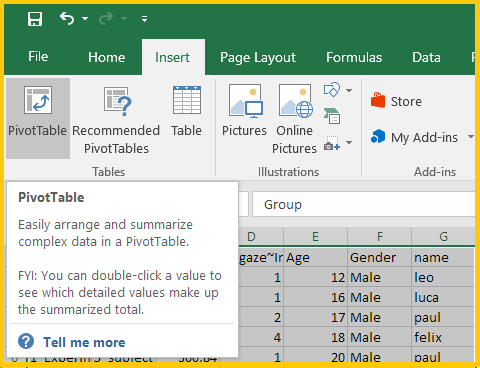Click the My Add-ins button
480x368 pixels.
click(414, 137)
